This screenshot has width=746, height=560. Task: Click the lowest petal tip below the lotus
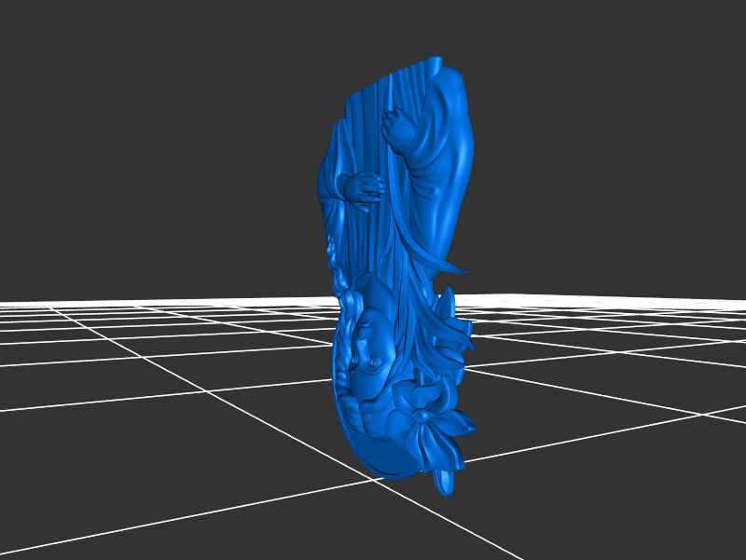point(445,484)
